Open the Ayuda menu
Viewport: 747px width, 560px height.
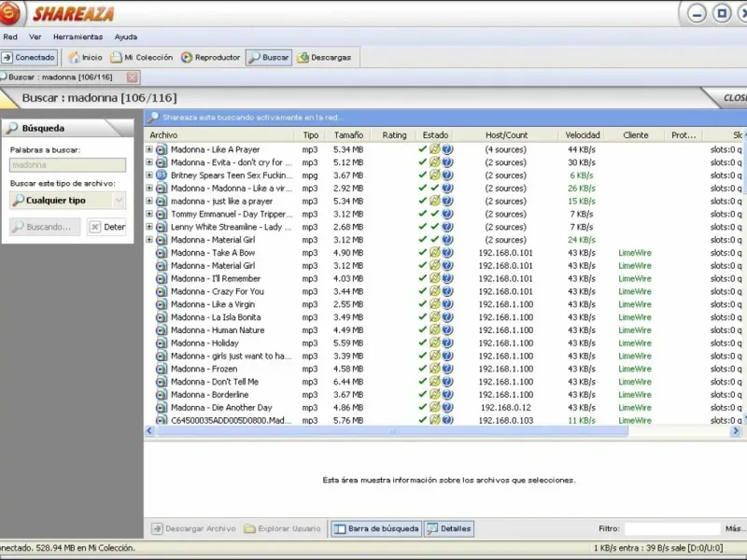(x=125, y=37)
